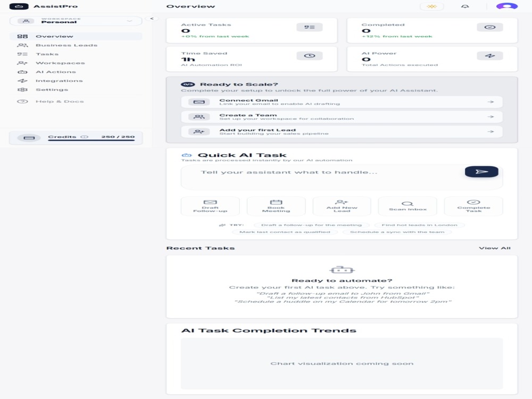
Task: Click the Ready to automate robot icon
Action: 342,270
